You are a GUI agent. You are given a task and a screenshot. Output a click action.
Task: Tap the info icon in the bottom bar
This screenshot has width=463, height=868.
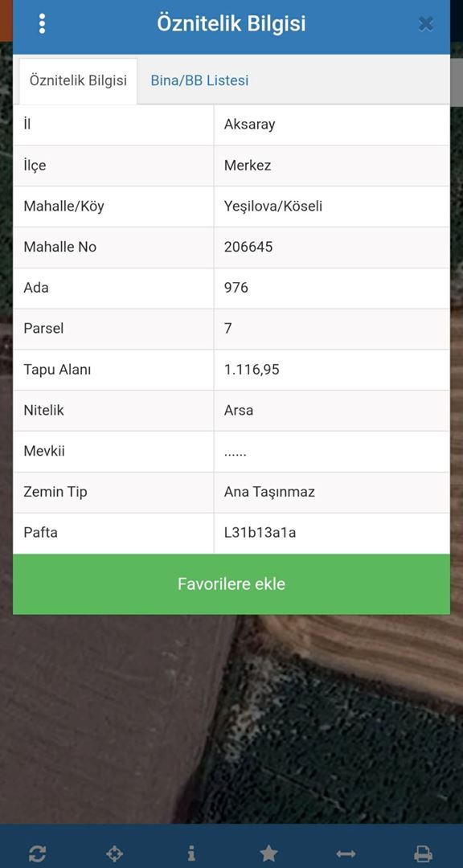coord(191,853)
